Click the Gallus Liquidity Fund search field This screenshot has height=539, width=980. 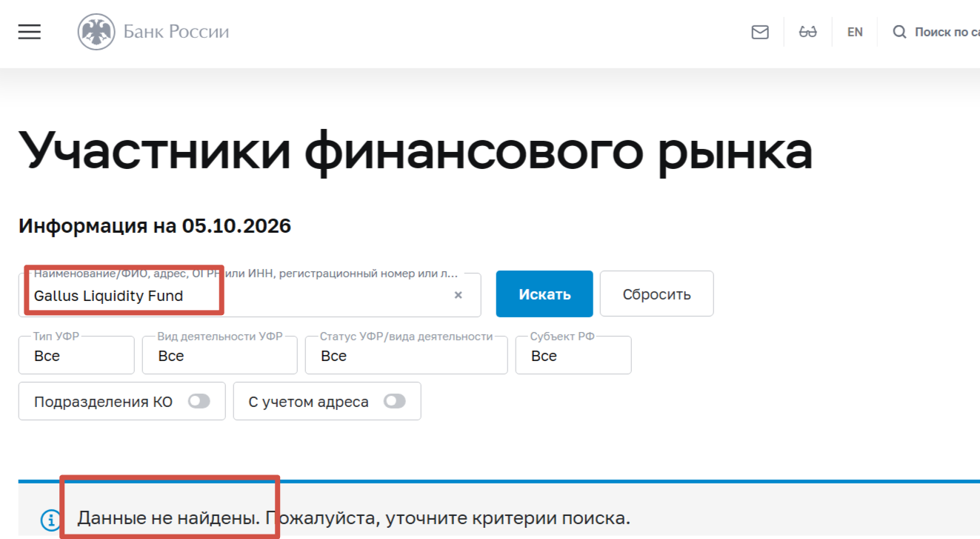[250, 295]
